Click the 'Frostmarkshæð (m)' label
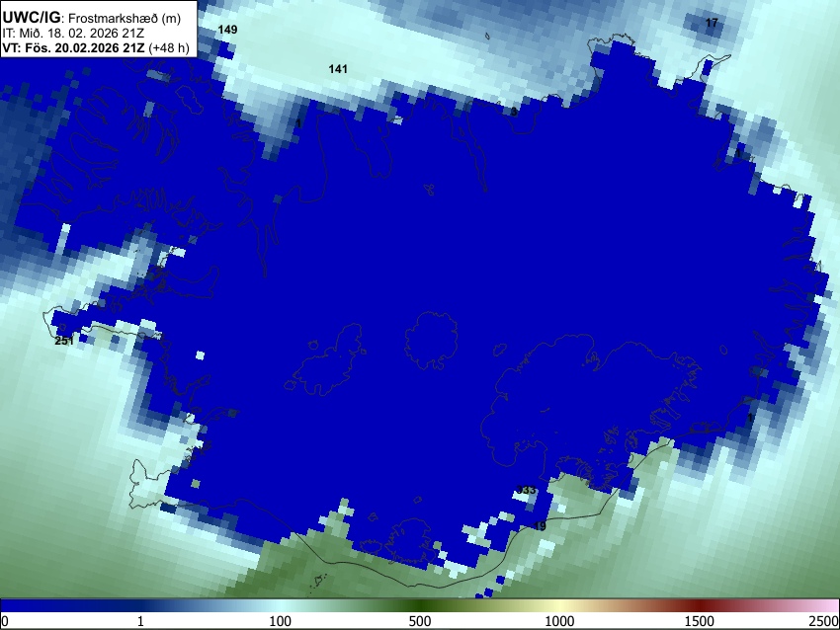 pyautogui.click(x=125, y=18)
